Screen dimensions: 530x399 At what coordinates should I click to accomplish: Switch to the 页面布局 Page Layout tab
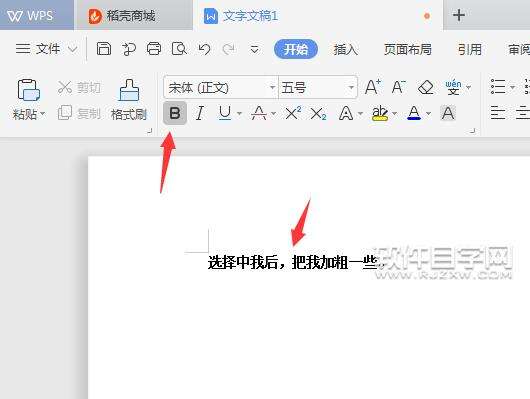[x=408, y=49]
